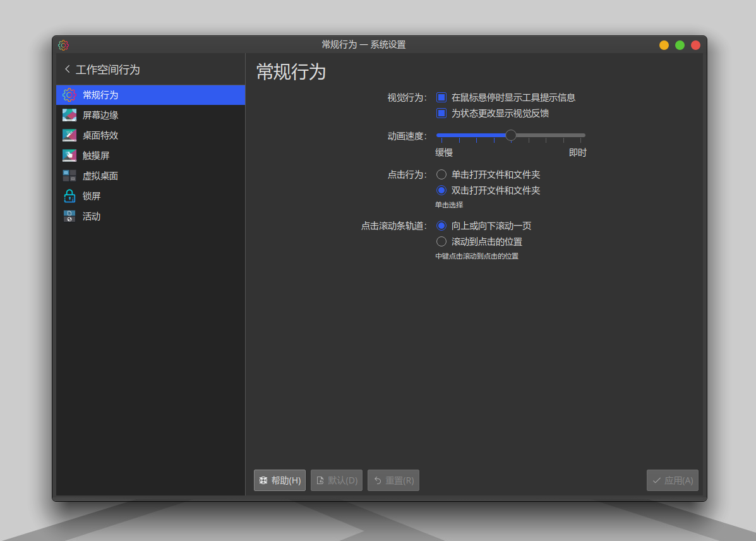Click the 常规行为 gear icon in sidebar
This screenshot has width=756, height=541.
tap(69, 95)
